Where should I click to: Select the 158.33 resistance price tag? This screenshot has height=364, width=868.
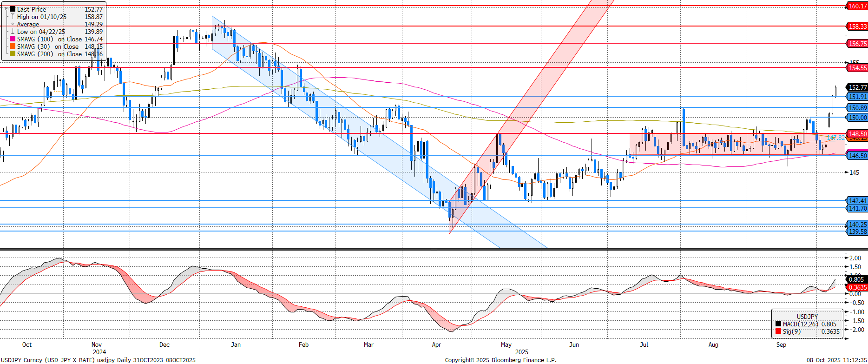[x=857, y=26]
